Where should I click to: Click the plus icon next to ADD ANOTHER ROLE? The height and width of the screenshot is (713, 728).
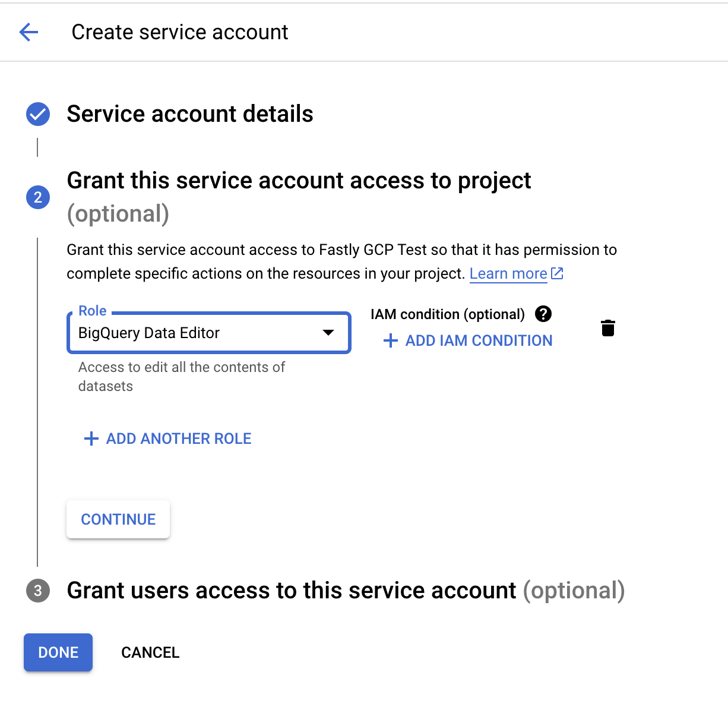pos(90,438)
